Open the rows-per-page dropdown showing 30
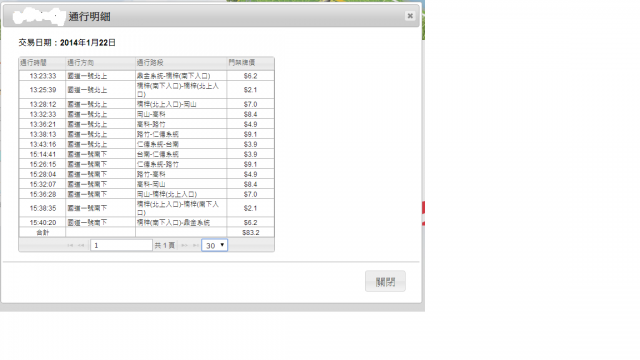The height and width of the screenshot is (360, 640). tap(215, 245)
